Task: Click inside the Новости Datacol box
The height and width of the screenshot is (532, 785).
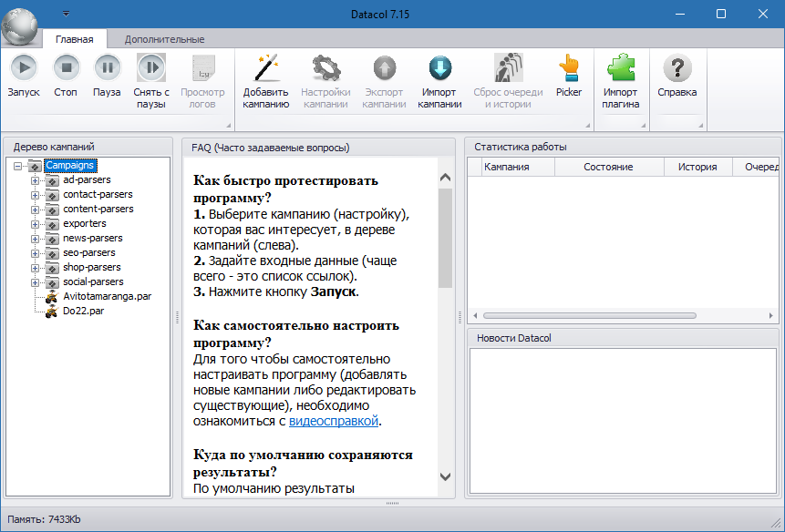Action: (x=623, y=421)
